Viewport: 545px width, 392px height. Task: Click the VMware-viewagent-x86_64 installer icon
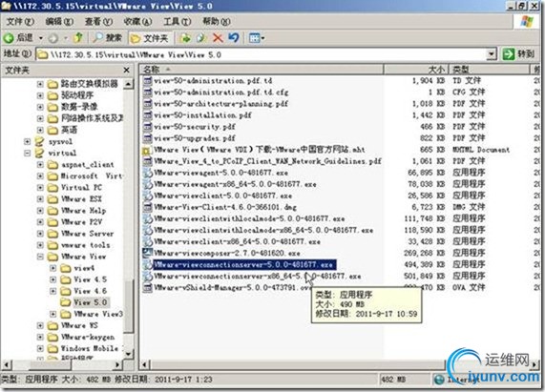tap(148, 184)
